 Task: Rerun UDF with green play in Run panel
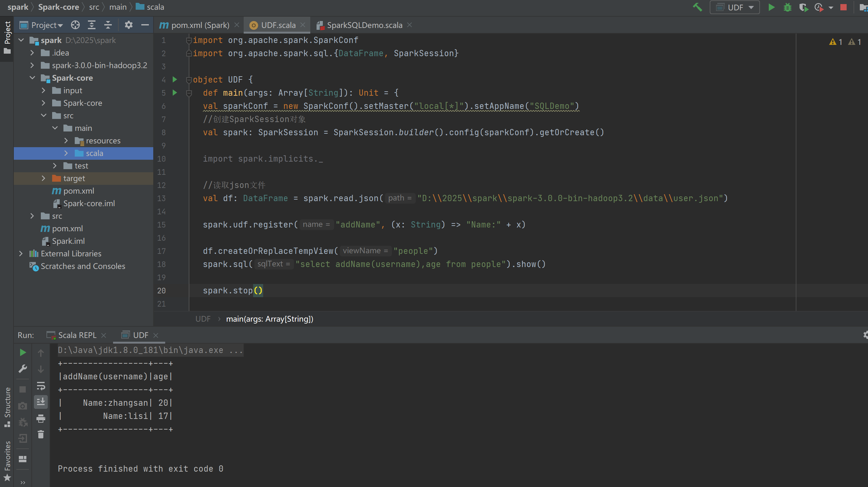click(23, 352)
